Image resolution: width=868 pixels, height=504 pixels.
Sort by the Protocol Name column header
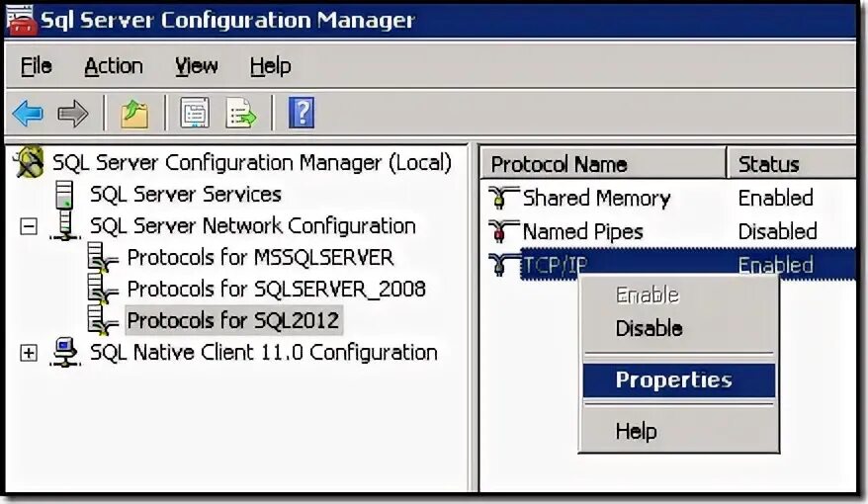(603, 164)
